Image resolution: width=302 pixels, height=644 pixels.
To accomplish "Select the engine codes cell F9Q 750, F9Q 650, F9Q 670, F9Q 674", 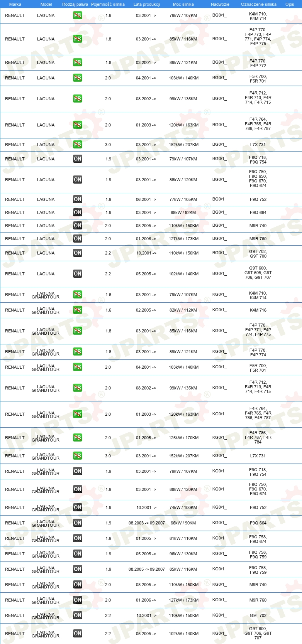I will click(x=258, y=179).
